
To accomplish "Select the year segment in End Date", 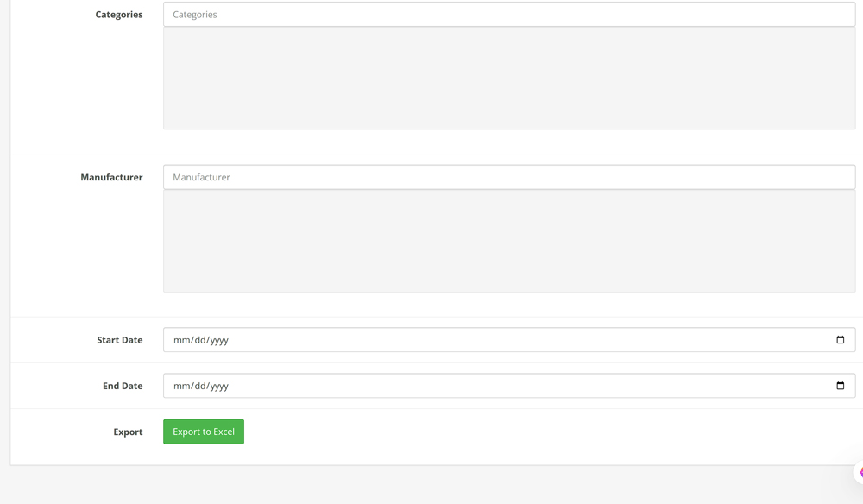I will coord(218,386).
